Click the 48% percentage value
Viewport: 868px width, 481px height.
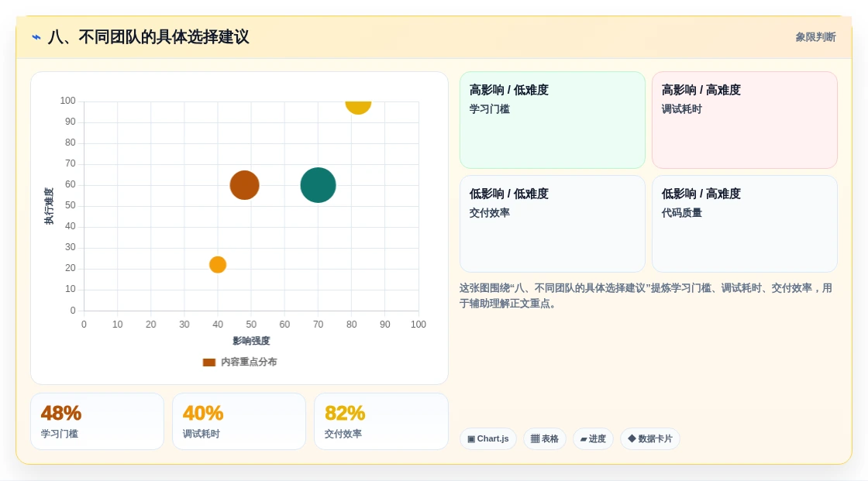(x=61, y=413)
